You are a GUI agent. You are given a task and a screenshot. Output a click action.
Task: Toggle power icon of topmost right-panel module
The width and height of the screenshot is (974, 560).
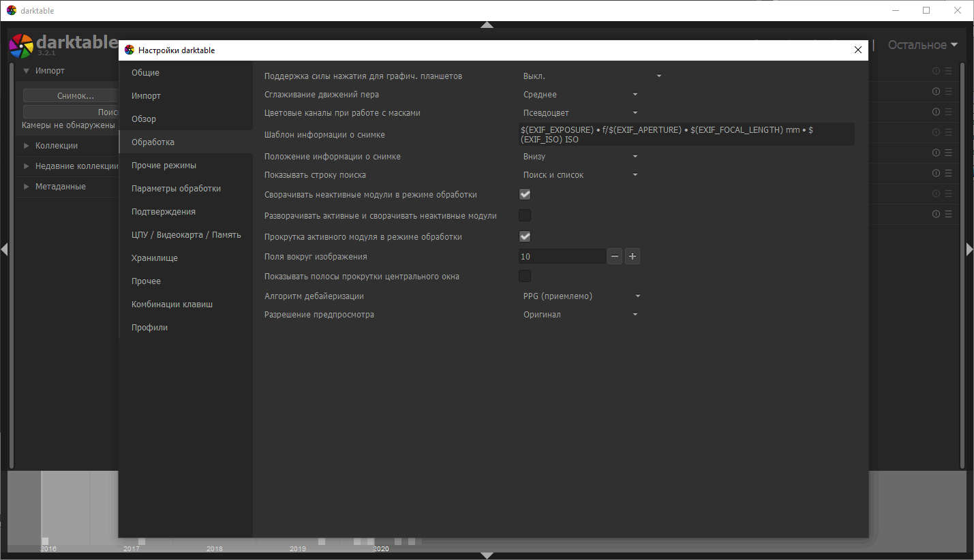pyautogui.click(x=936, y=71)
